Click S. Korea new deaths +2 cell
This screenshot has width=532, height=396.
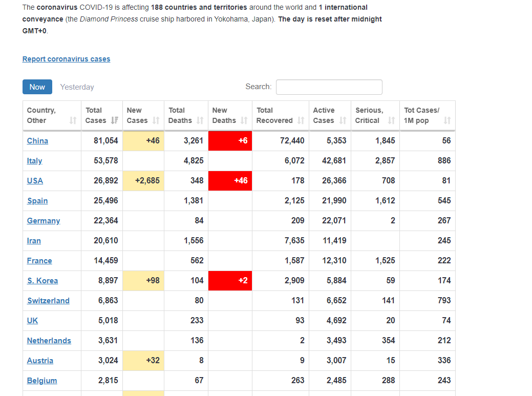tap(230, 281)
